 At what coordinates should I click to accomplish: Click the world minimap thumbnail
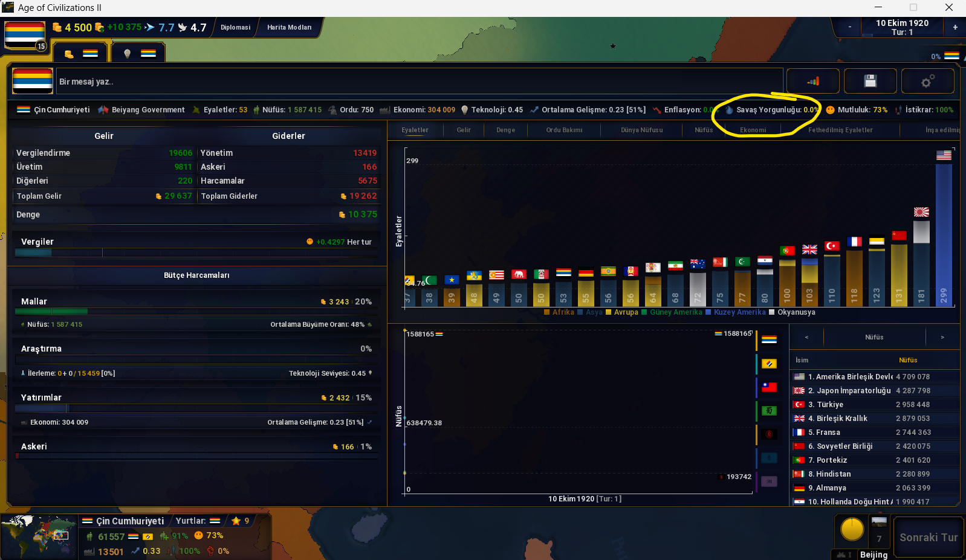click(x=39, y=536)
